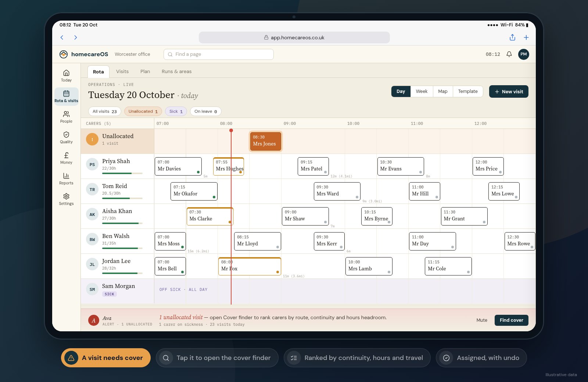
Task: Switch to Day view
Action: 401,91
